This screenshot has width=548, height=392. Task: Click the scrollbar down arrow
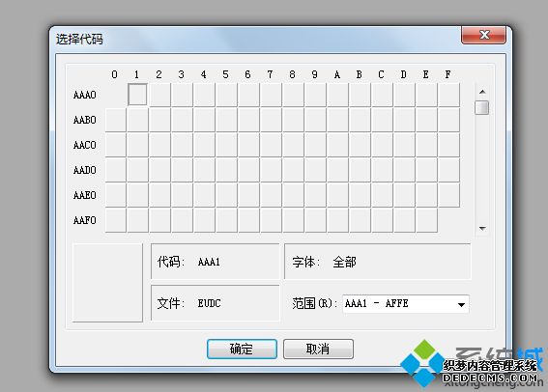482,228
